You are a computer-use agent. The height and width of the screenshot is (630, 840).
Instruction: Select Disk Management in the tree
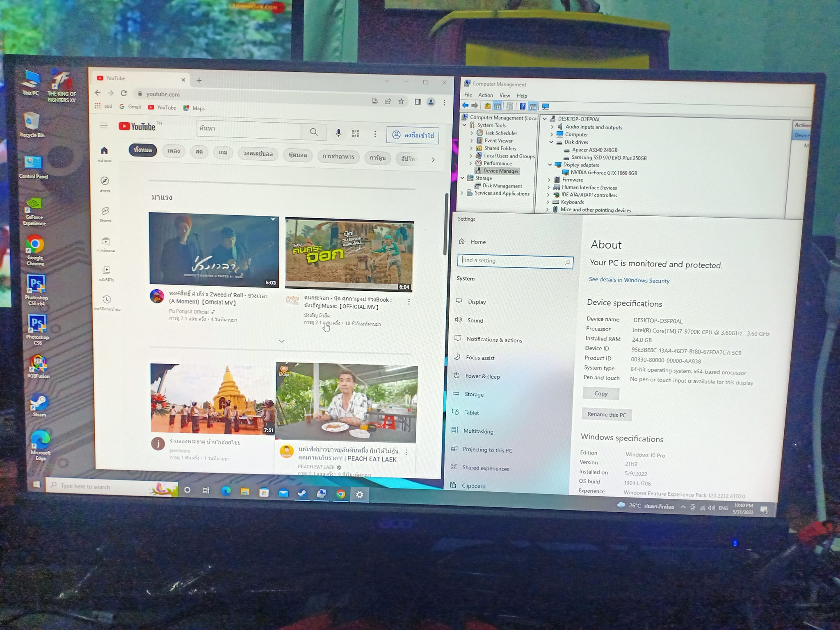(x=502, y=186)
